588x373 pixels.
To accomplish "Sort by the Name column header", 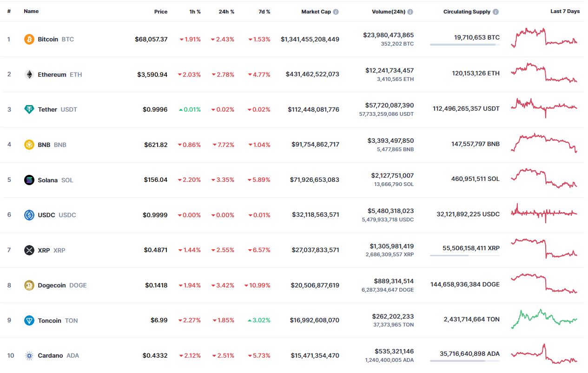I will [31, 12].
